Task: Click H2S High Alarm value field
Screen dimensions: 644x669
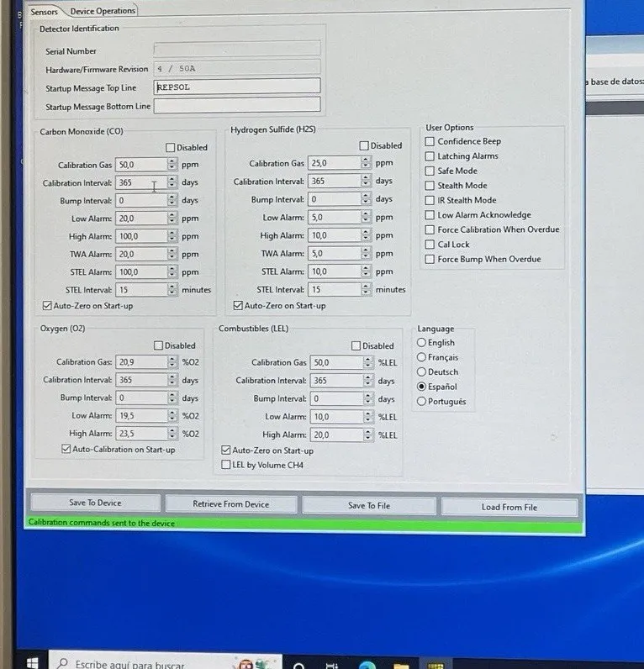Action: 335,235
